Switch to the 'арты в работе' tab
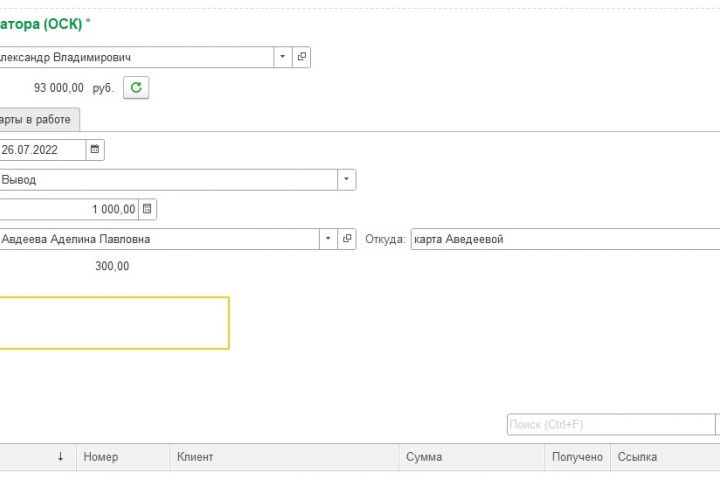The image size is (720, 480). click(38, 120)
